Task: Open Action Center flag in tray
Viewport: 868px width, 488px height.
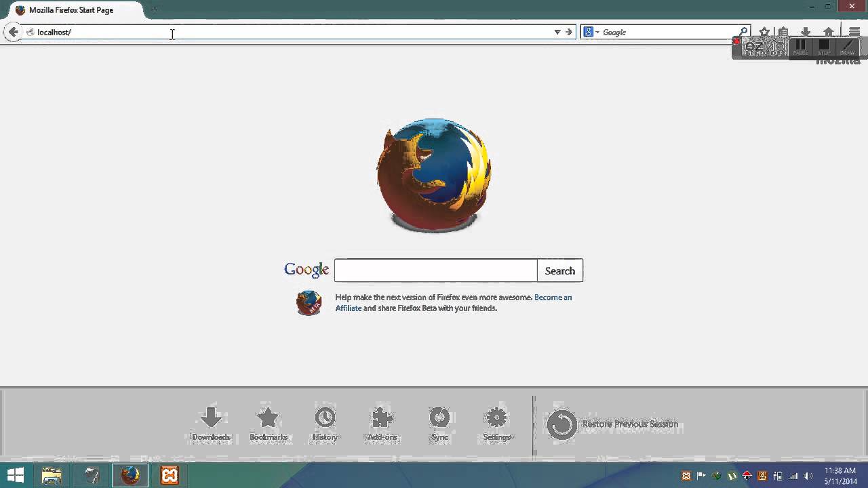Action: click(701, 476)
